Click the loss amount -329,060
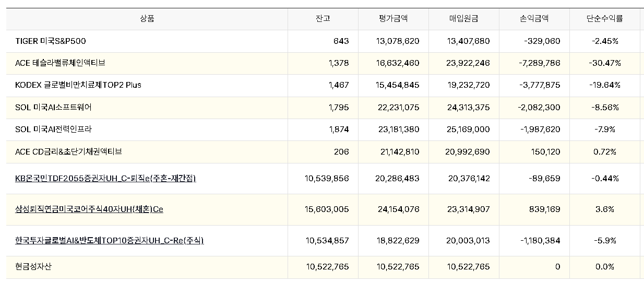 pyautogui.click(x=541, y=41)
